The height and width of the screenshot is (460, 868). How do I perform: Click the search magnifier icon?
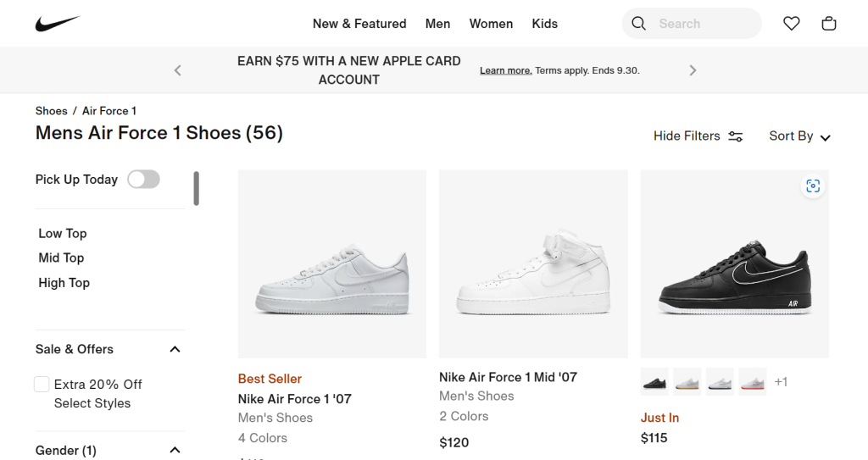(x=639, y=24)
